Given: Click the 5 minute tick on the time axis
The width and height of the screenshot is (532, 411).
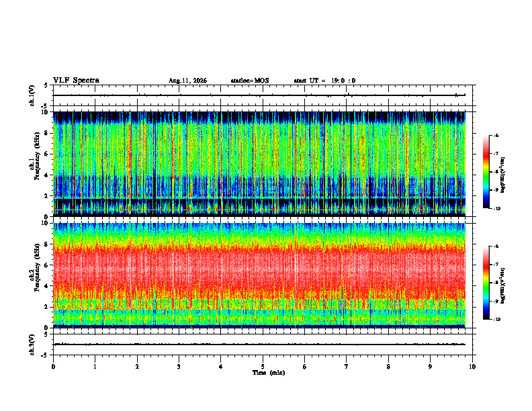Looking at the screenshot, I should click(263, 367).
